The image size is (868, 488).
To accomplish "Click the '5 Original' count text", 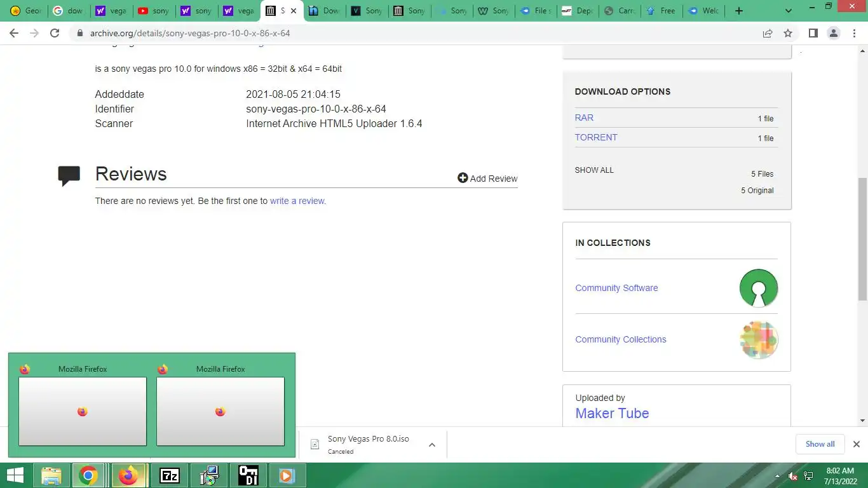I will click(757, 191).
